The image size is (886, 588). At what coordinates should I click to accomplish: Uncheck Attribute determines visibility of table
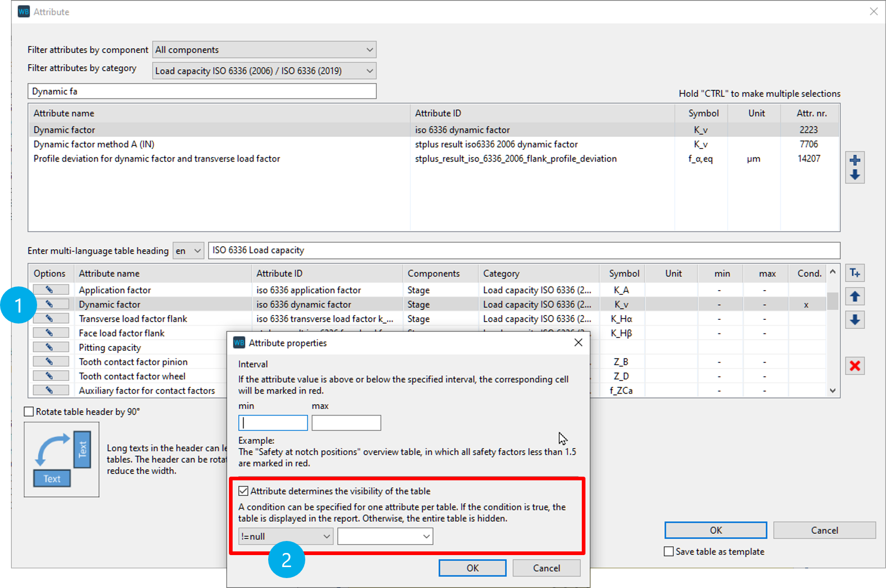[244, 491]
